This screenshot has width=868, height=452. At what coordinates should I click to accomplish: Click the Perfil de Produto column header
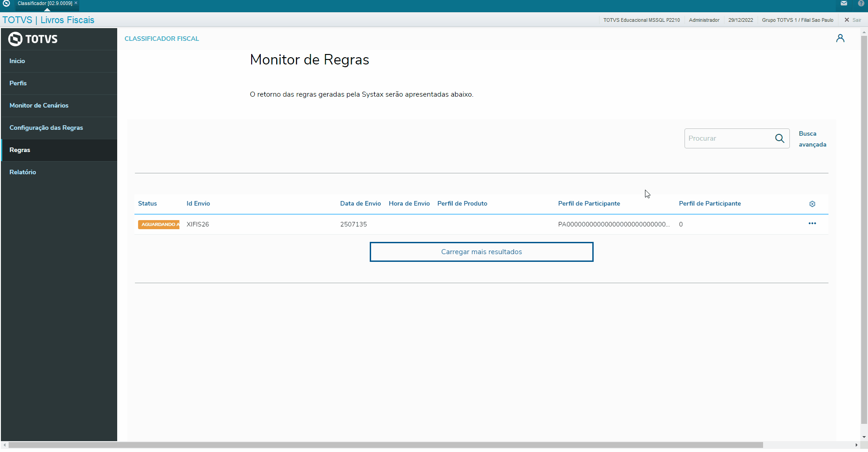point(462,204)
